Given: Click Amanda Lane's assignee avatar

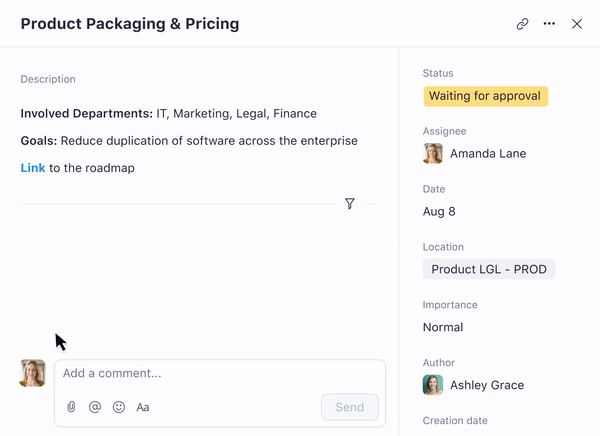Looking at the screenshot, I should click(433, 153).
